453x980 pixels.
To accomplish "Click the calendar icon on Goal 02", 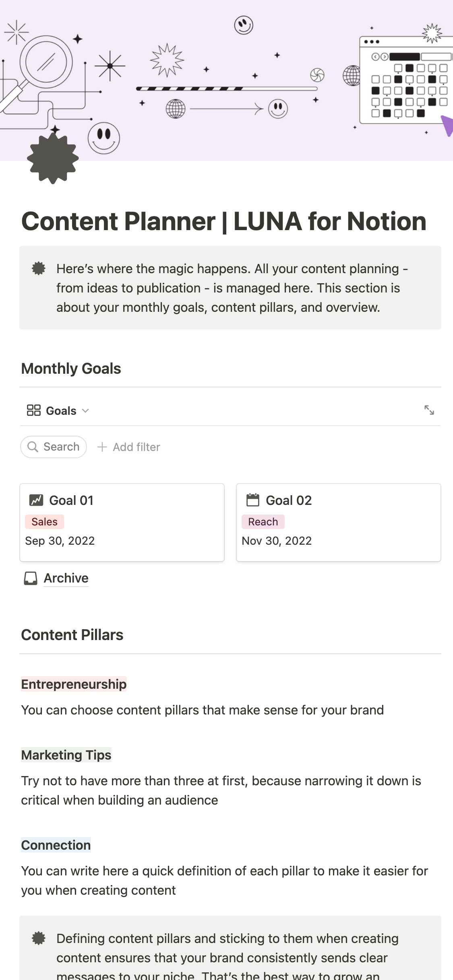I will (x=253, y=500).
